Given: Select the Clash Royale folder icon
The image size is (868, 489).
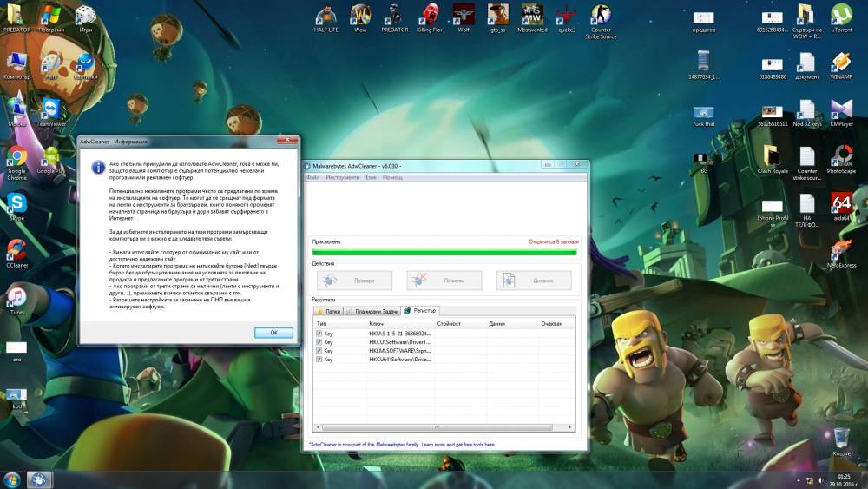Looking at the screenshot, I should point(773,160).
